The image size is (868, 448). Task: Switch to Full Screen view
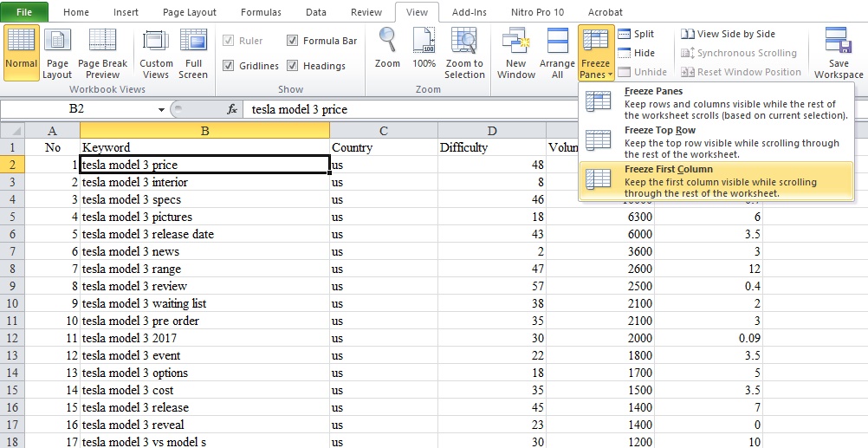pos(193,54)
